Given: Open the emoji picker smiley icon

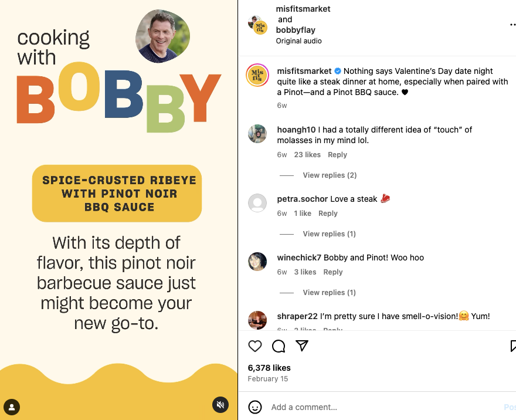Looking at the screenshot, I should (x=255, y=407).
